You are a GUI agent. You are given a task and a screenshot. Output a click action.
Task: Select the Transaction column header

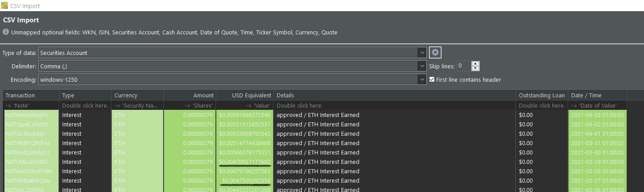coord(31,95)
